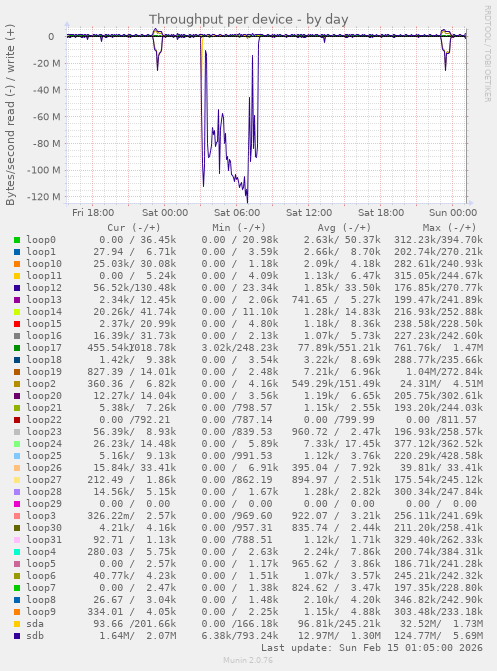Select the loop24 legend label
Image resolution: width=497 pixels, height=671 pixels.
44,444
